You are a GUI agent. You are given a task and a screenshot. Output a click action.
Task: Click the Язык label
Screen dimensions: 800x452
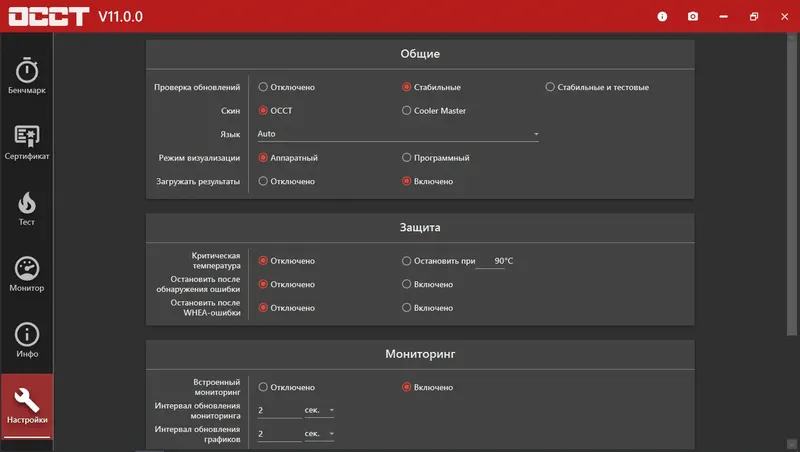(230, 134)
